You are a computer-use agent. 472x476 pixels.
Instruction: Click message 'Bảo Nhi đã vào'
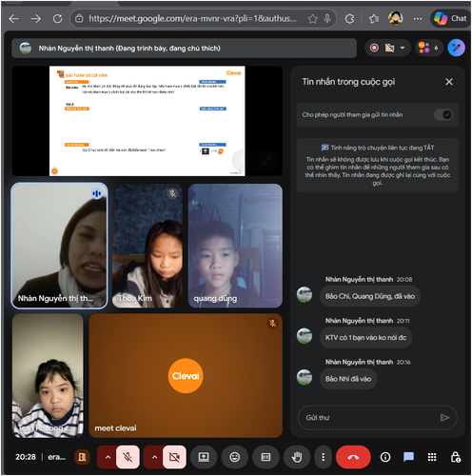[x=348, y=379]
